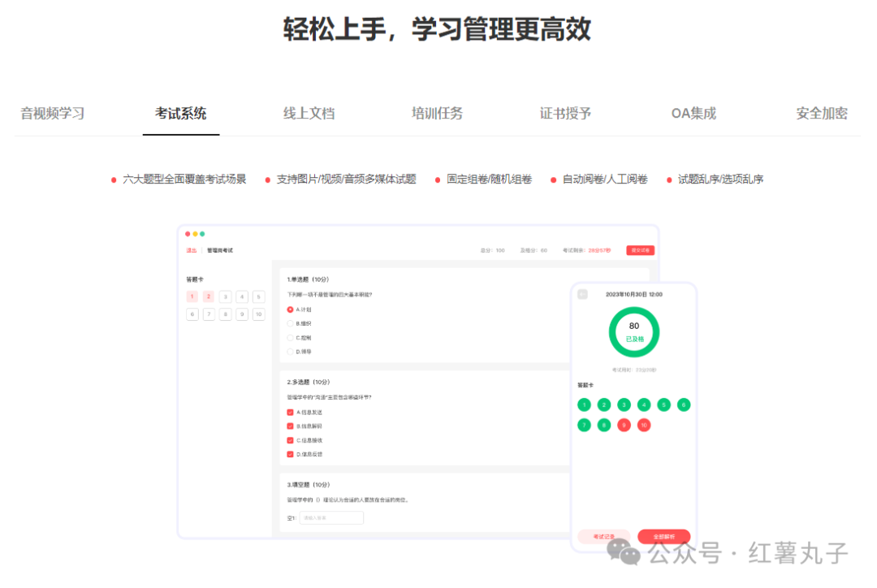877x588 pixels.
Task: Click the 3.填空题（10分）question title
Action: click(309, 485)
